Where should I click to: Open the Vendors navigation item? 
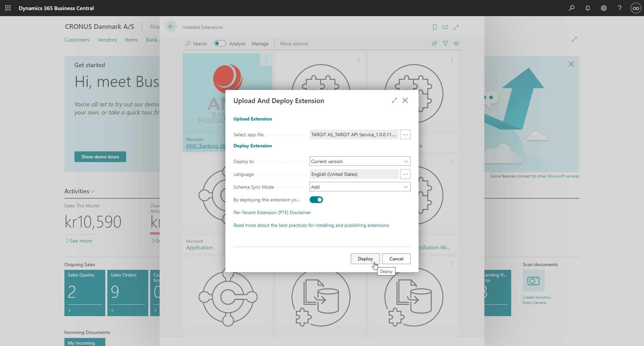point(107,40)
